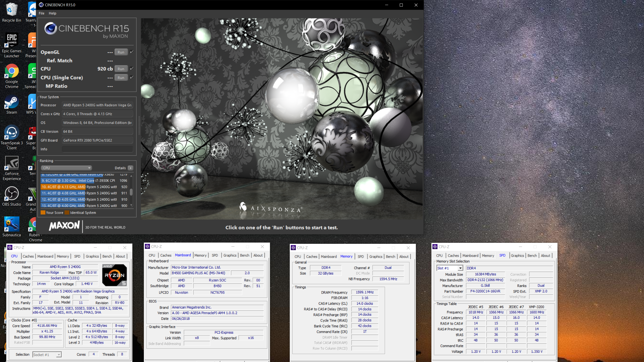The image size is (644, 362).
Task: Run the OpenGL benchmark
Action: (x=121, y=52)
